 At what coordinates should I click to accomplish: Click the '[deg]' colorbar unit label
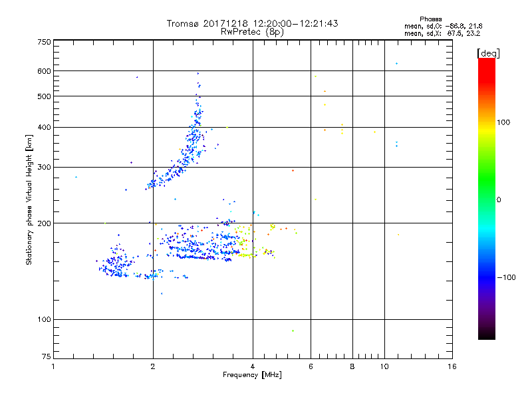[x=488, y=53]
